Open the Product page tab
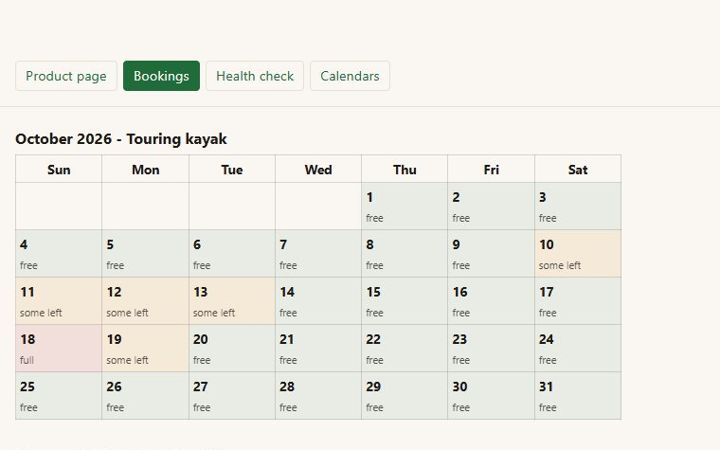Screen dimensions: 720x450 point(66,76)
